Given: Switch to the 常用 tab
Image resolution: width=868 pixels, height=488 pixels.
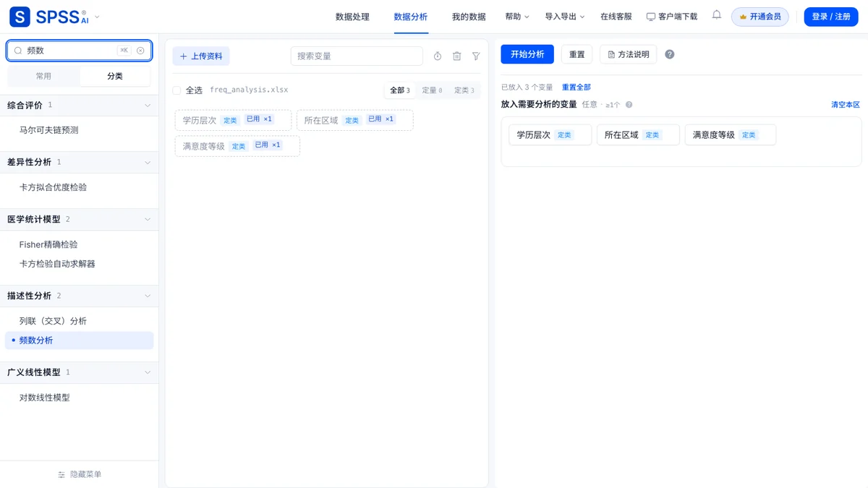Looking at the screenshot, I should 43,76.
